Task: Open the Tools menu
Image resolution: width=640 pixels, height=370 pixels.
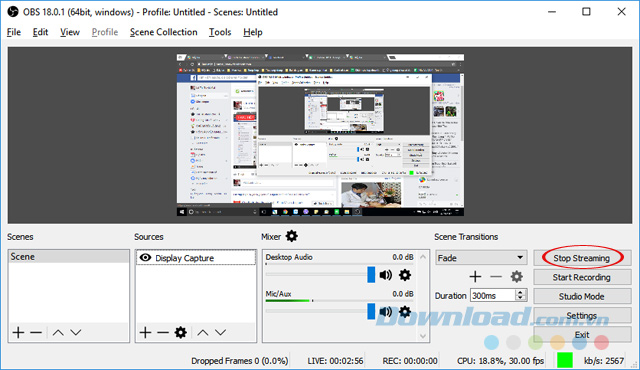Action: 220,32
